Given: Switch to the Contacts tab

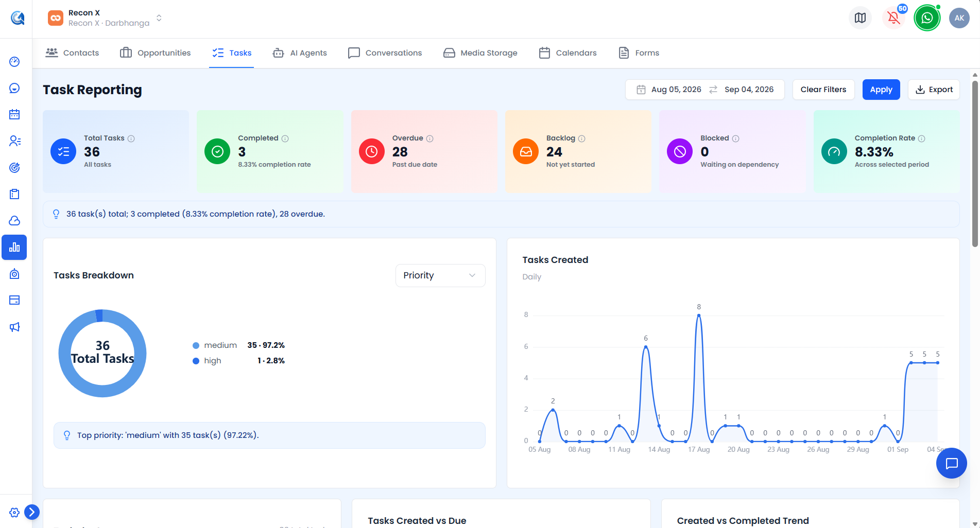Looking at the screenshot, I should tap(72, 53).
